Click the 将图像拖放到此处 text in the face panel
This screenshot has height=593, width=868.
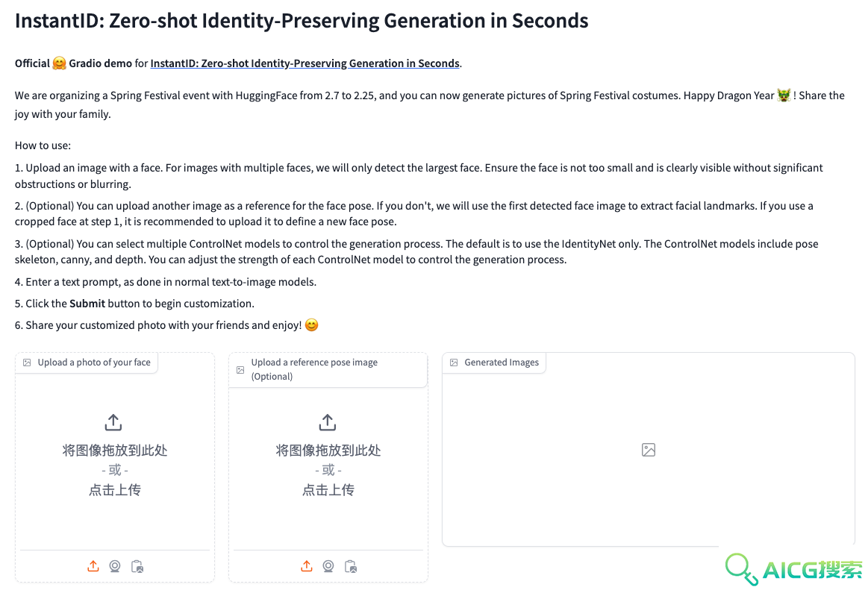[115, 451]
